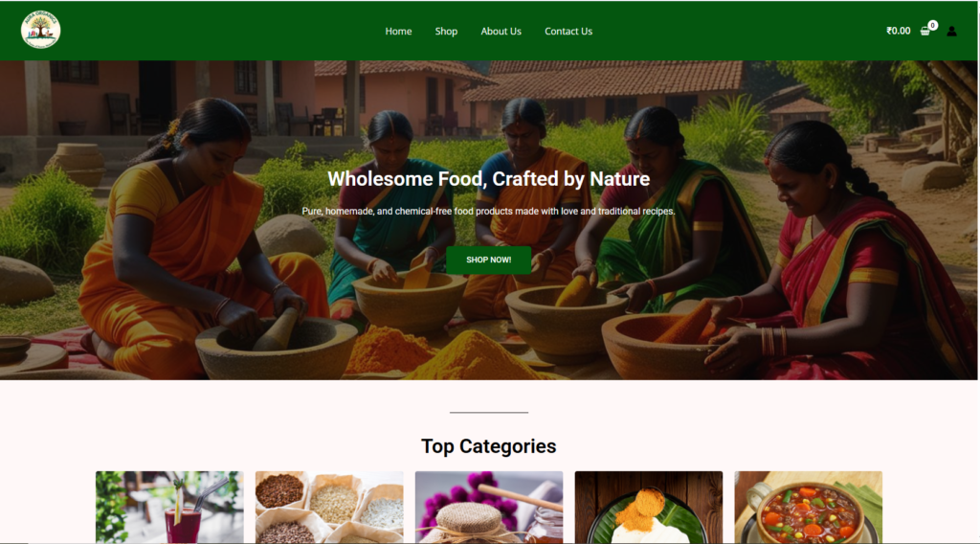The height and width of the screenshot is (544, 980).
Task: Select the banana leaf spice powder category
Action: tap(649, 507)
